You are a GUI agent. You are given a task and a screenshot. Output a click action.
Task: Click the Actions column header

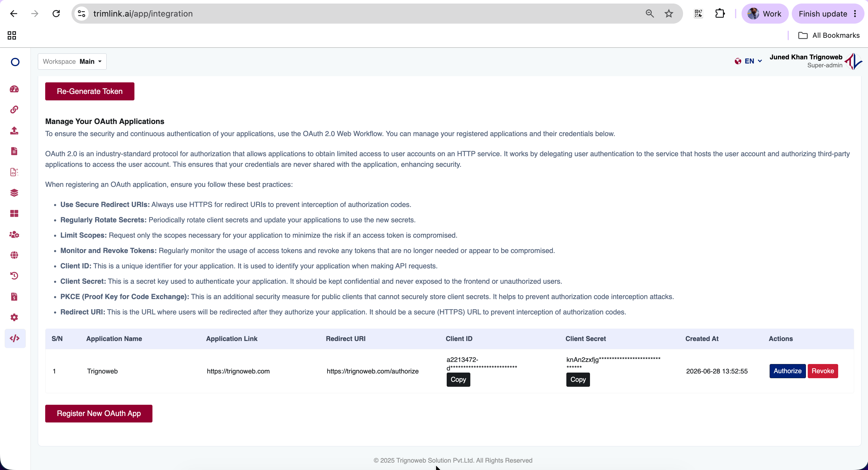pyautogui.click(x=780, y=339)
